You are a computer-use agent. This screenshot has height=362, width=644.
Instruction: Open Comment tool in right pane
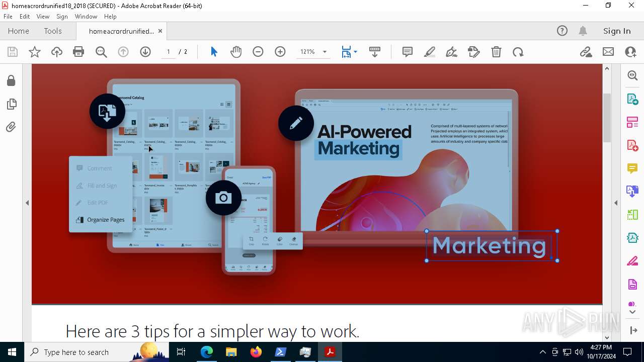[x=632, y=168]
